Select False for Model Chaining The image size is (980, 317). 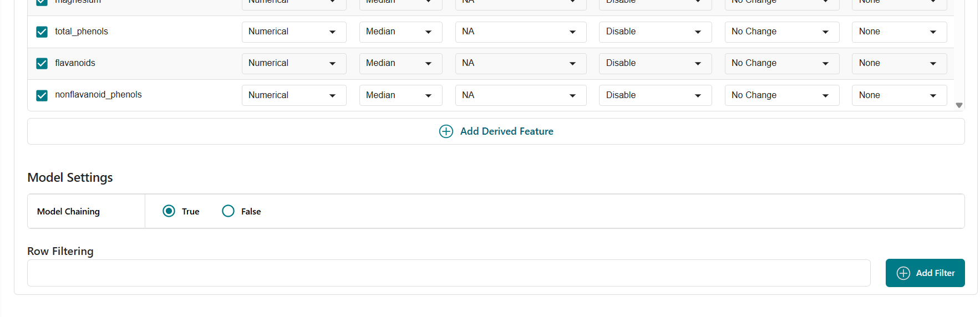pyautogui.click(x=228, y=211)
